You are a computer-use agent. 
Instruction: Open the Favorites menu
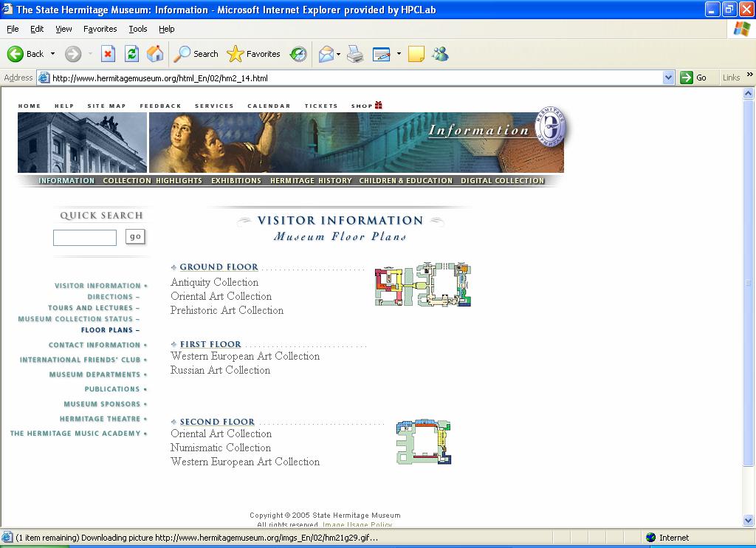[x=100, y=29]
